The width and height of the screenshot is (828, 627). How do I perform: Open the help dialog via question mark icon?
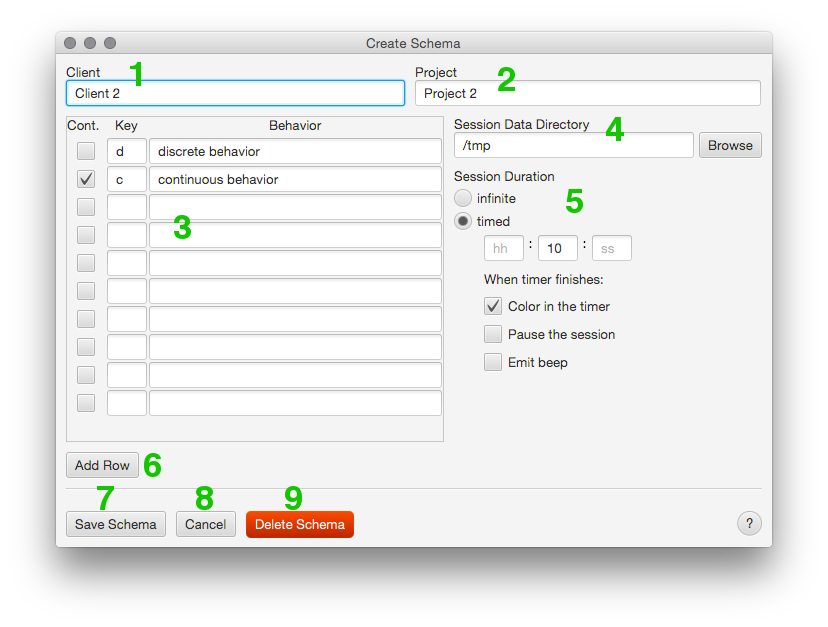749,523
